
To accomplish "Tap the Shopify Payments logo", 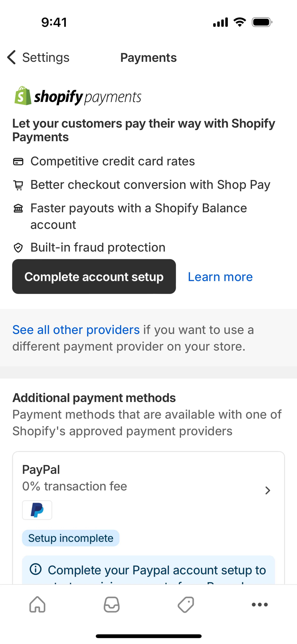I will [x=78, y=96].
